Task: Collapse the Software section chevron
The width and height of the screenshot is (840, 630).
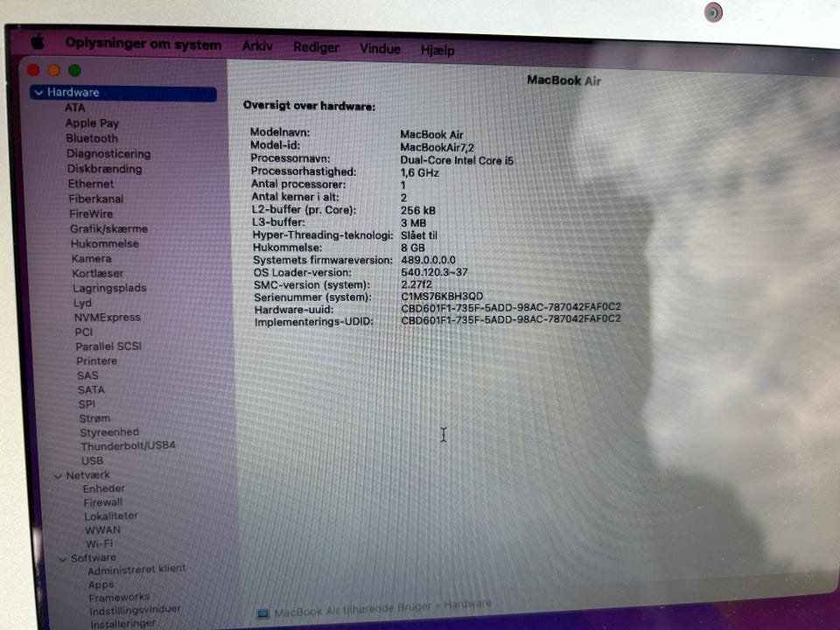Action: pos(63,559)
